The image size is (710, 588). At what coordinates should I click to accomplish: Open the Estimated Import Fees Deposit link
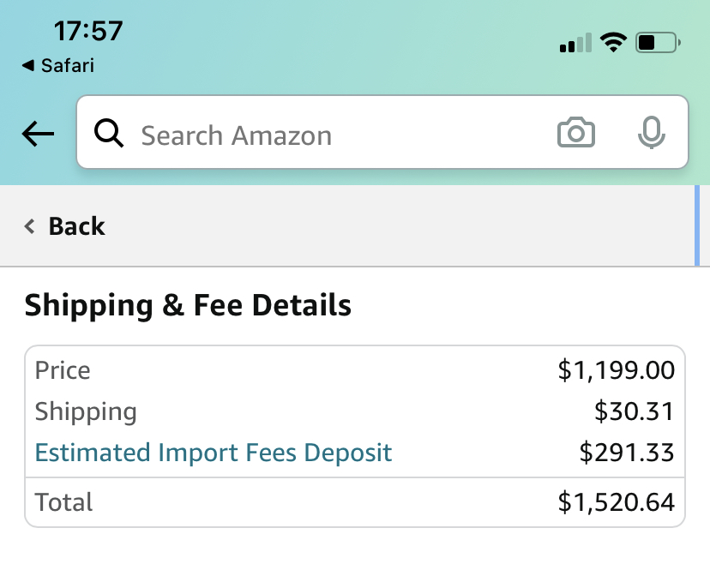[214, 453]
